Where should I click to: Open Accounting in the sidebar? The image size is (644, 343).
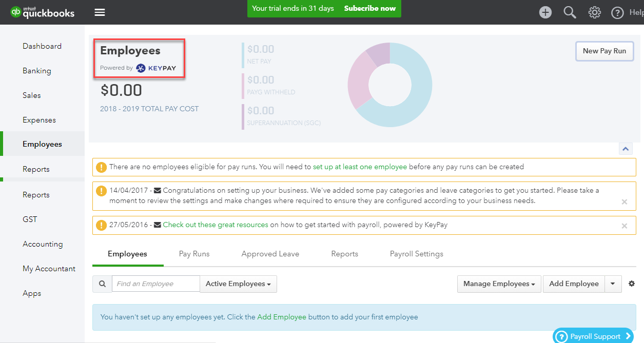[43, 244]
